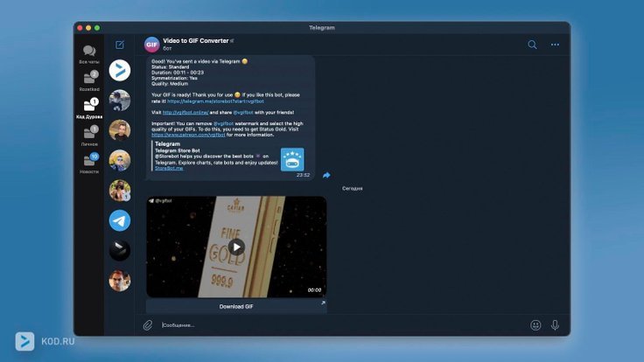Open the emoji picker
This screenshot has height=362, width=644.
[535, 325]
